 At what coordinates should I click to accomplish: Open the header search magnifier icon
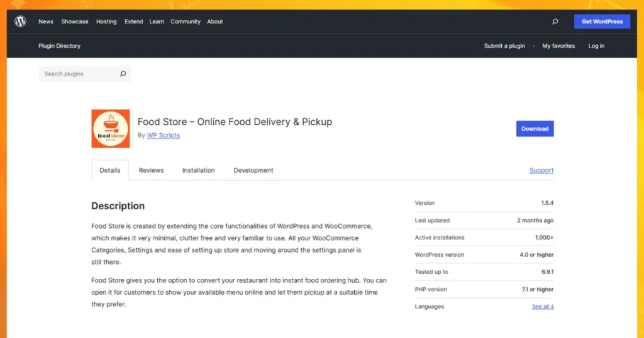[x=555, y=21]
